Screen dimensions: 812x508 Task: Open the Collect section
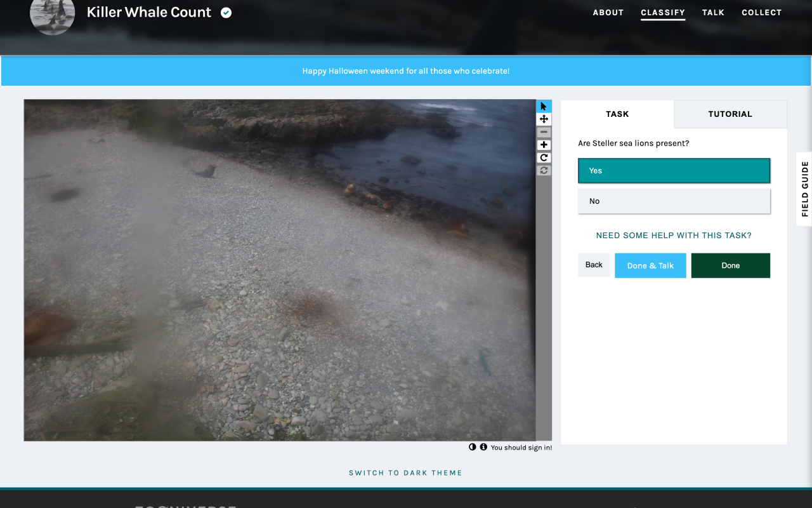coord(761,13)
